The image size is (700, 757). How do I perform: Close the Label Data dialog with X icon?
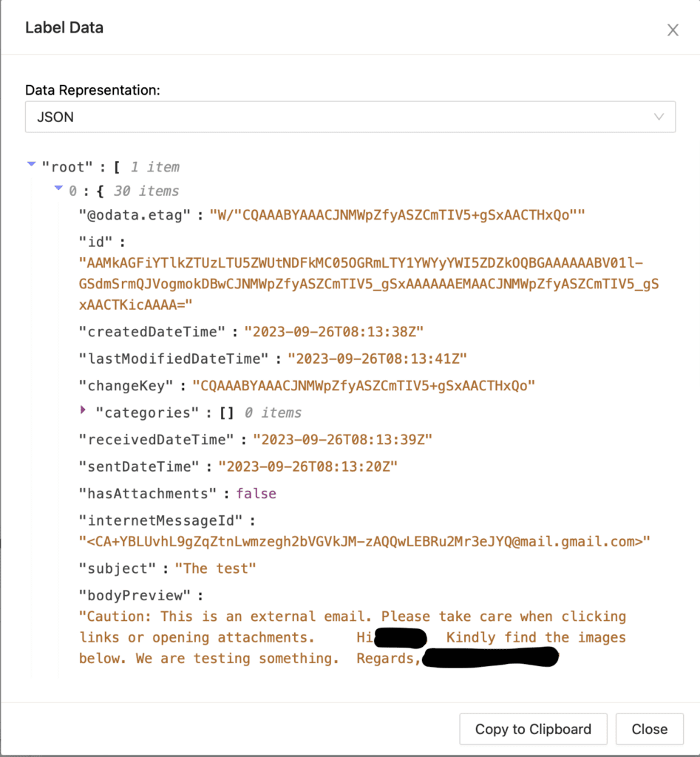[x=673, y=30]
